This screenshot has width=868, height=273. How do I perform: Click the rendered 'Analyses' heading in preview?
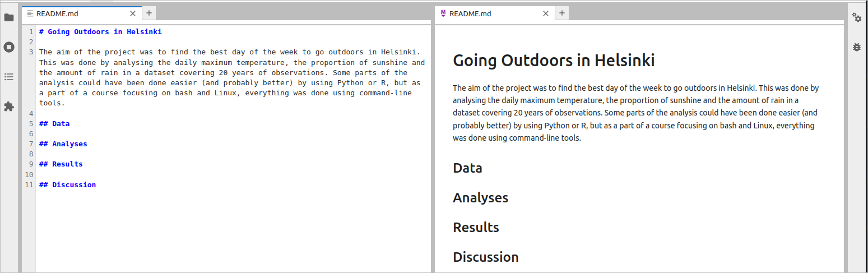(480, 198)
